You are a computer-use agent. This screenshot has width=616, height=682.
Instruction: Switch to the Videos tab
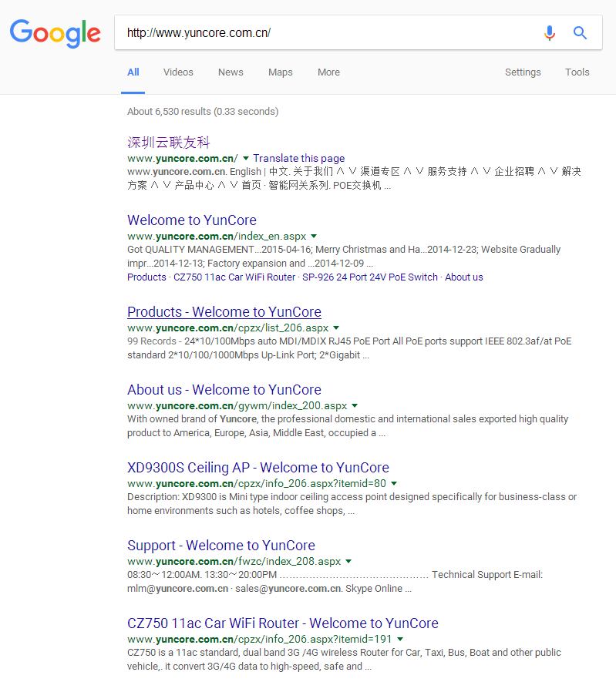(178, 72)
